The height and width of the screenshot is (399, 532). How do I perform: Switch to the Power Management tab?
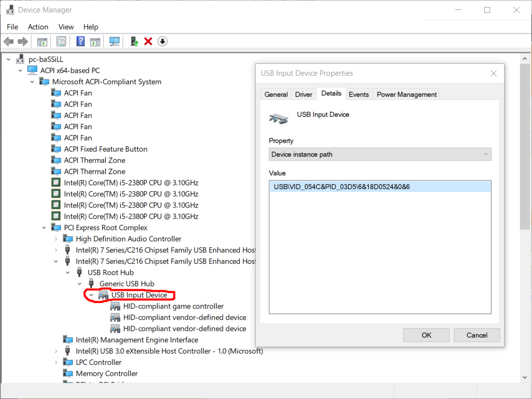(x=406, y=94)
